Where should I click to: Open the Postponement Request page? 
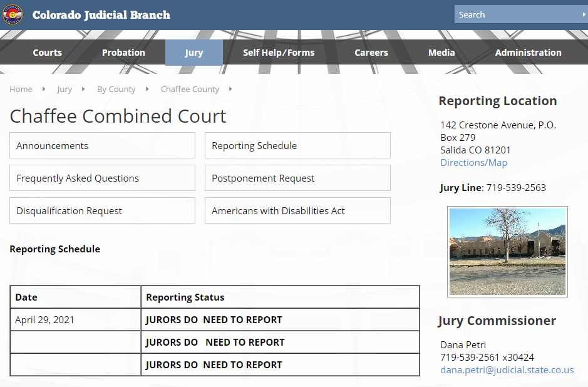coord(297,178)
